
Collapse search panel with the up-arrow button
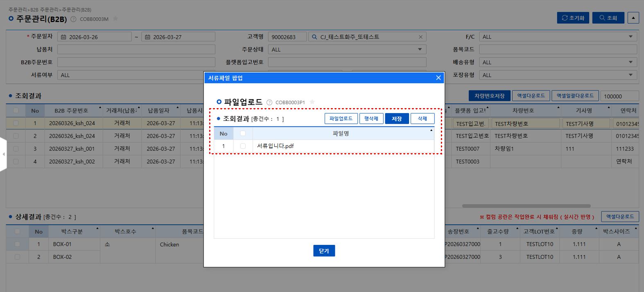point(633,18)
